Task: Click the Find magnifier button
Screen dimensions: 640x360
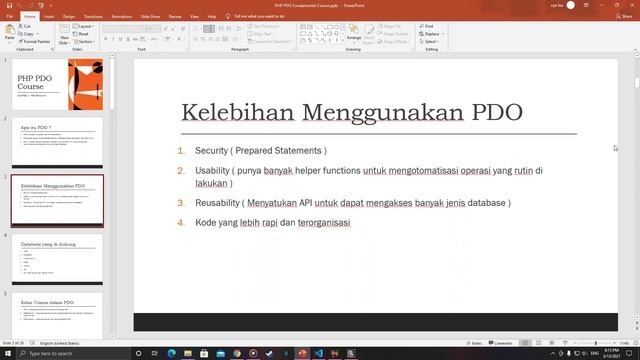Action: [426, 26]
